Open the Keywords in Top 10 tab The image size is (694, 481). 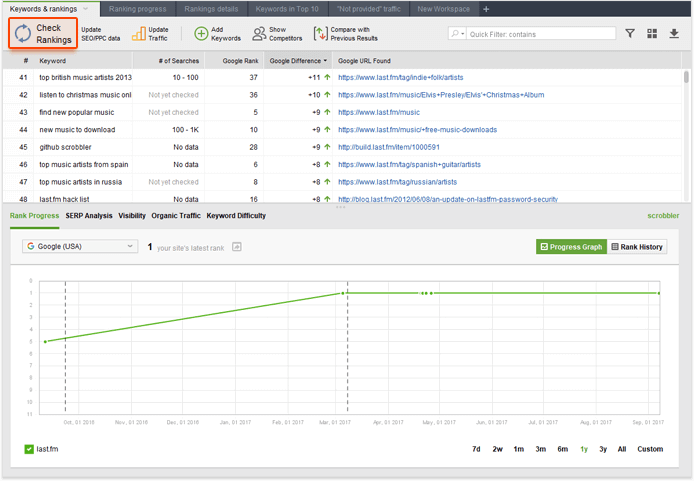click(287, 9)
